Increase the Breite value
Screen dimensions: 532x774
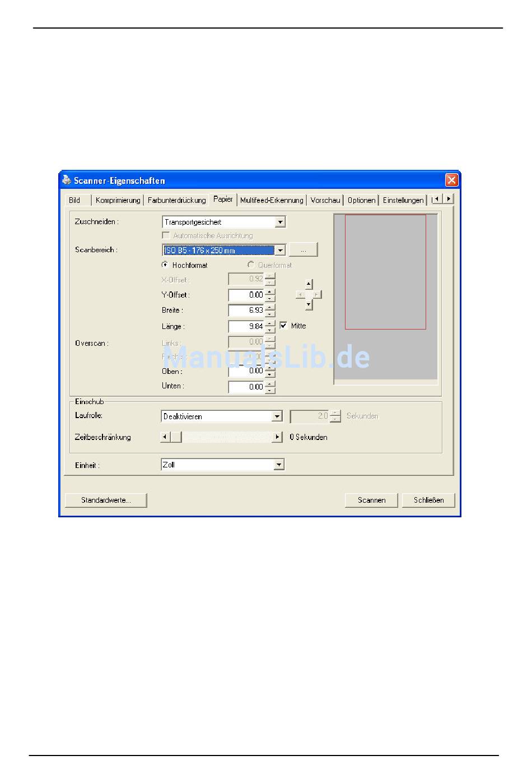point(270,307)
